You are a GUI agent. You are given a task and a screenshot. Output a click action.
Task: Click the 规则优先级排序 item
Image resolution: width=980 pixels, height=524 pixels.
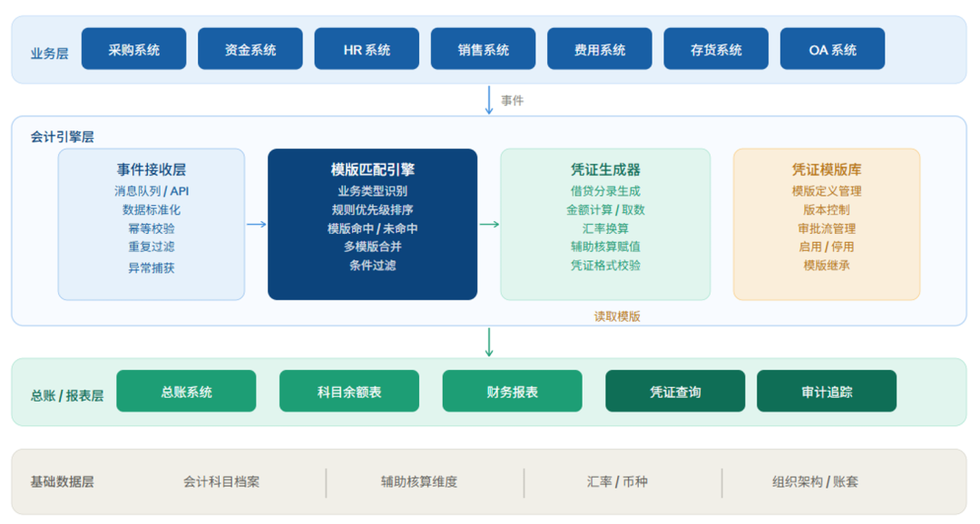(x=373, y=209)
